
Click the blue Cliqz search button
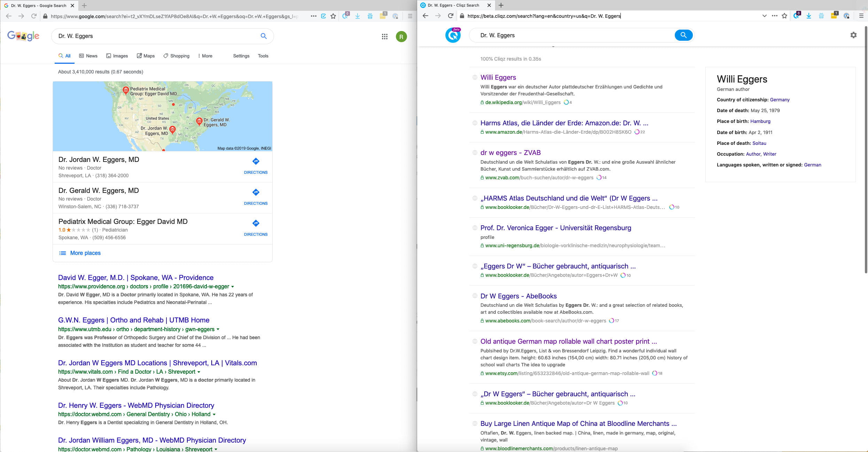pyautogui.click(x=683, y=35)
